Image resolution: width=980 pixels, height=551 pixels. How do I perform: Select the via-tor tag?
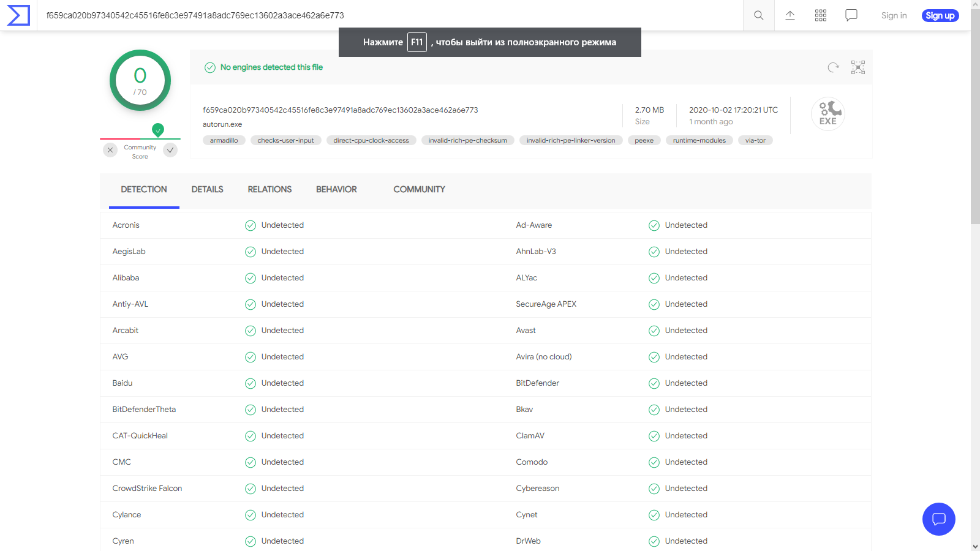755,140
